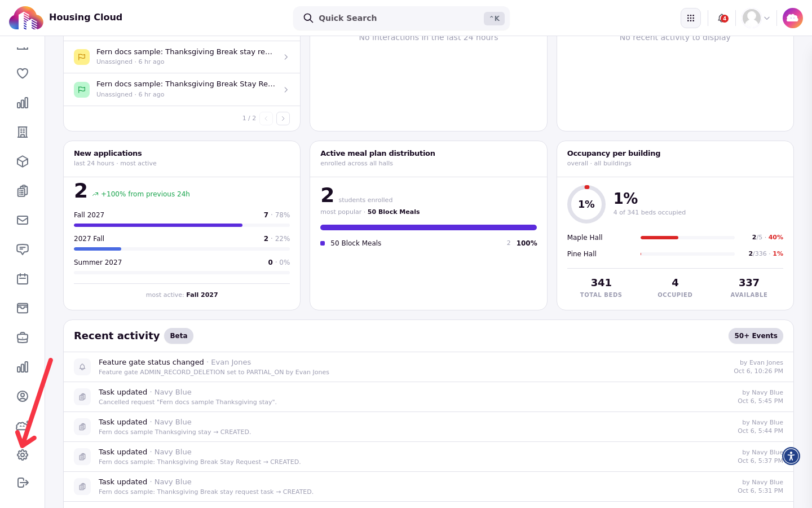Open the user avatar account dropdown

click(756, 18)
